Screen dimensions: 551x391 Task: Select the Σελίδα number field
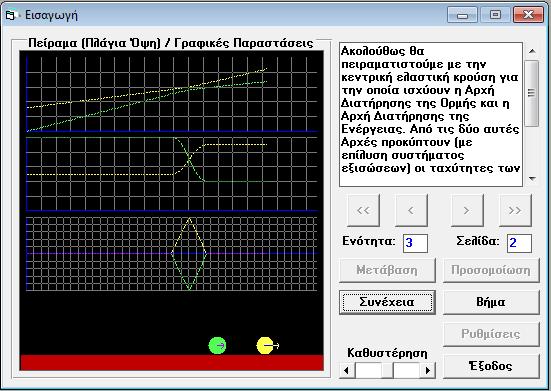519,243
